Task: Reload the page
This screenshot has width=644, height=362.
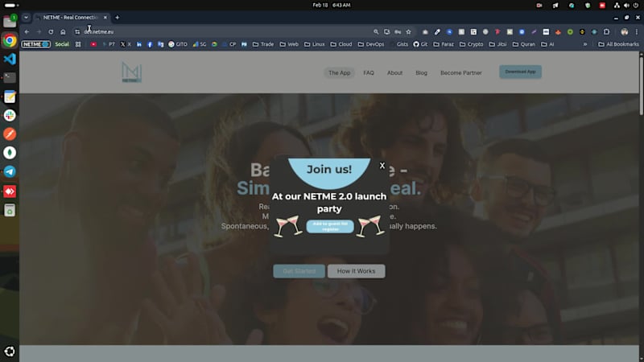Action: [51, 31]
